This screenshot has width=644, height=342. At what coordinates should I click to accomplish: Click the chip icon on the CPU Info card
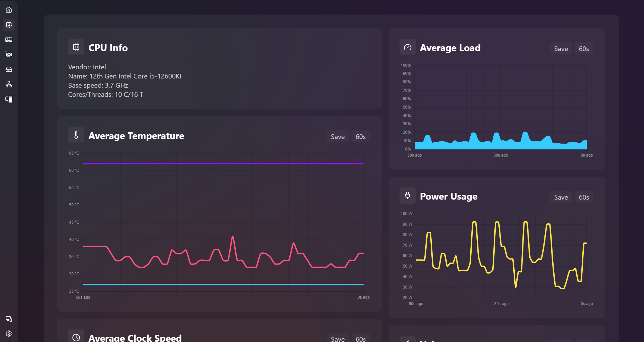point(76,47)
